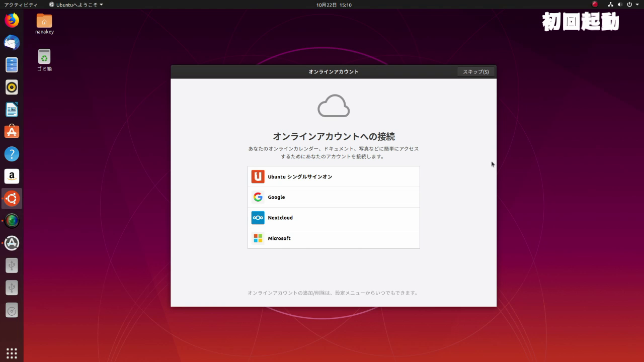Screen dimensions: 644x362
Task: Open Ubuntu Software from the dock
Action: (x=12, y=131)
